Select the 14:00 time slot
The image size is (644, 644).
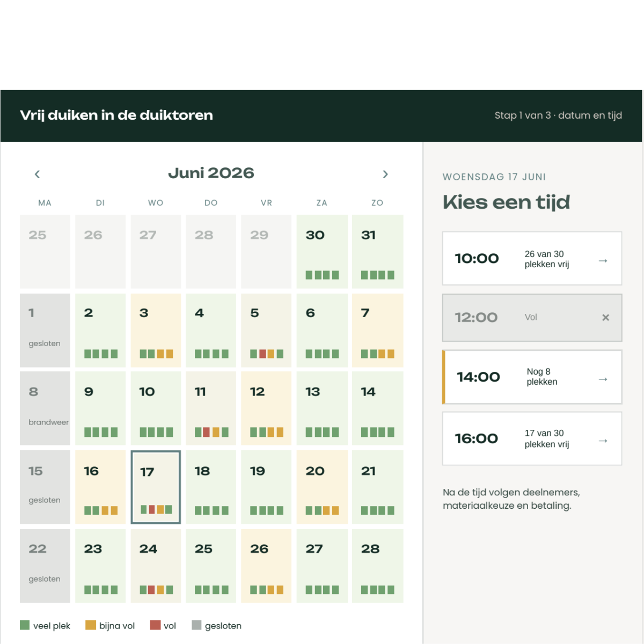(532, 377)
